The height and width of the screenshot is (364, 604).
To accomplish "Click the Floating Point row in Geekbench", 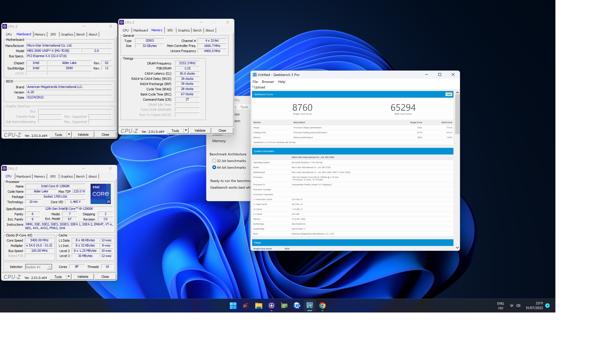I will click(352, 133).
